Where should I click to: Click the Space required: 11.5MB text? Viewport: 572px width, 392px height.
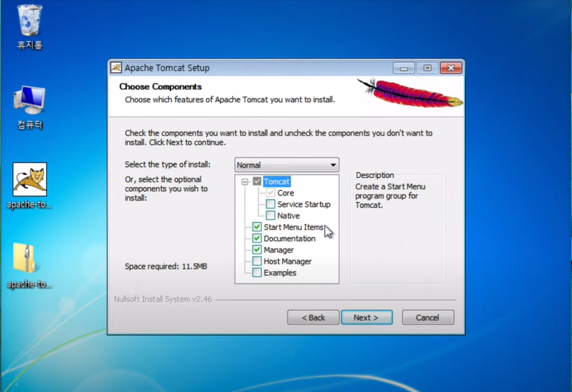pyautogui.click(x=166, y=266)
